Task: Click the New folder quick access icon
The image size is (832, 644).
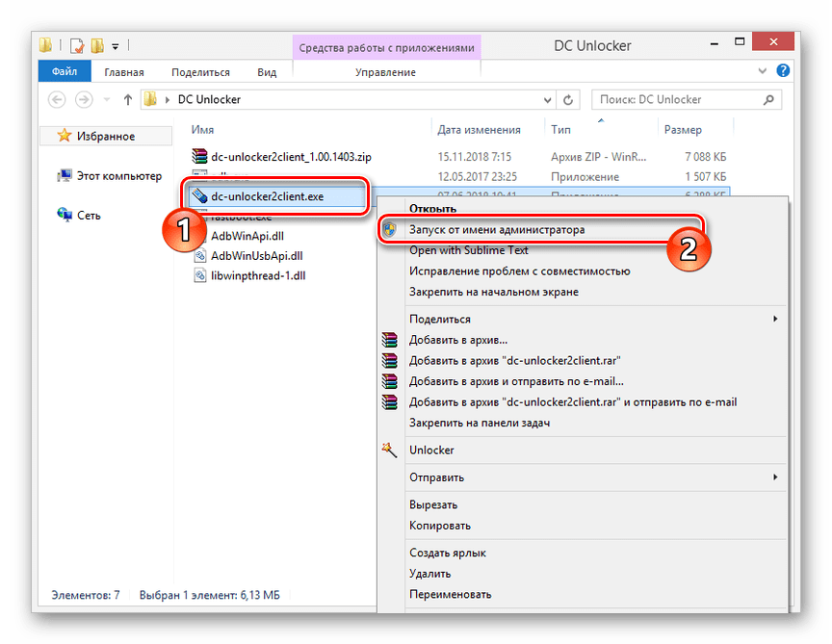Action: pyautogui.click(x=97, y=46)
